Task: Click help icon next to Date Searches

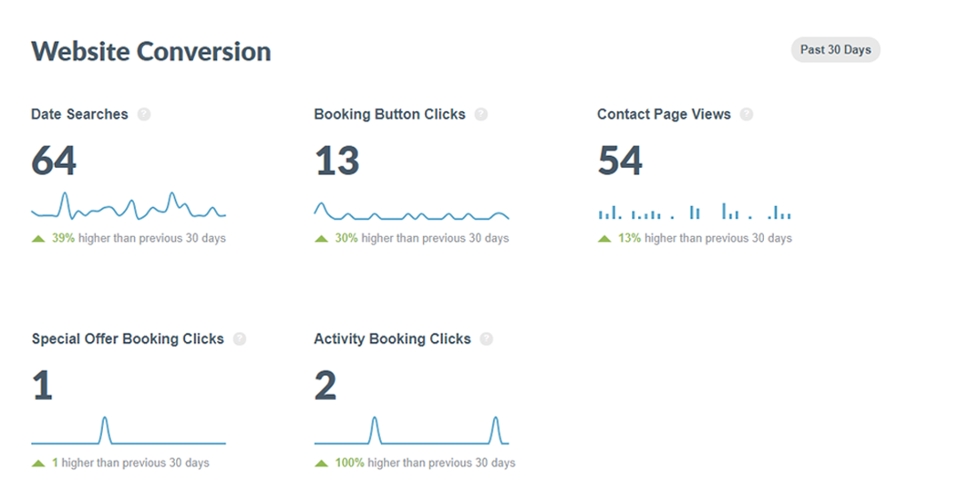Action: 144,115
